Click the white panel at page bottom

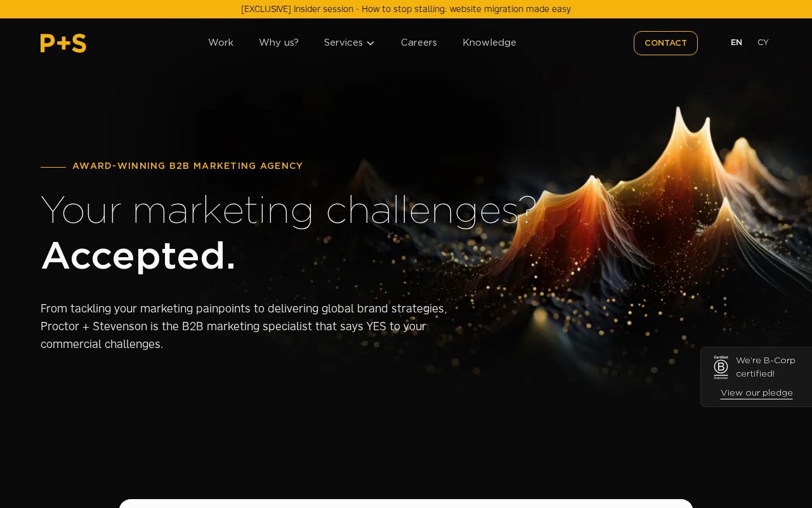tap(406, 504)
